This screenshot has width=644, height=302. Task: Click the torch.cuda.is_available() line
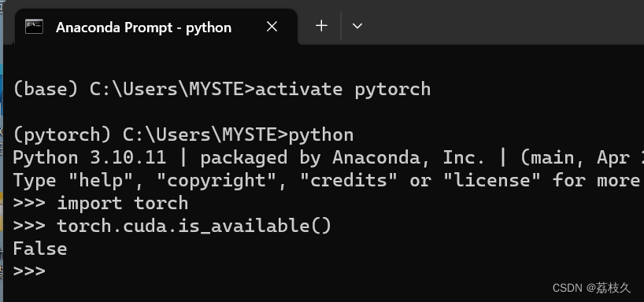172,226
